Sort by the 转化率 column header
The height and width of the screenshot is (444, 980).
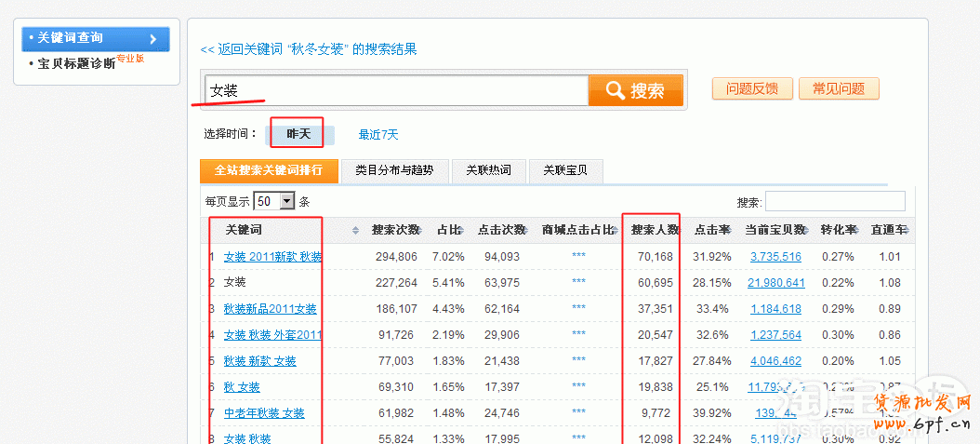click(x=839, y=230)
